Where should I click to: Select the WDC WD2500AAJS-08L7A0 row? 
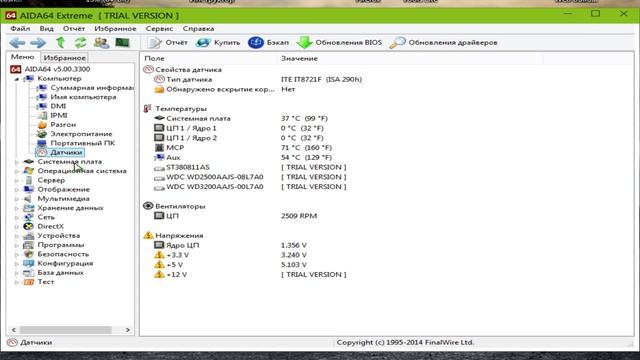250,177
